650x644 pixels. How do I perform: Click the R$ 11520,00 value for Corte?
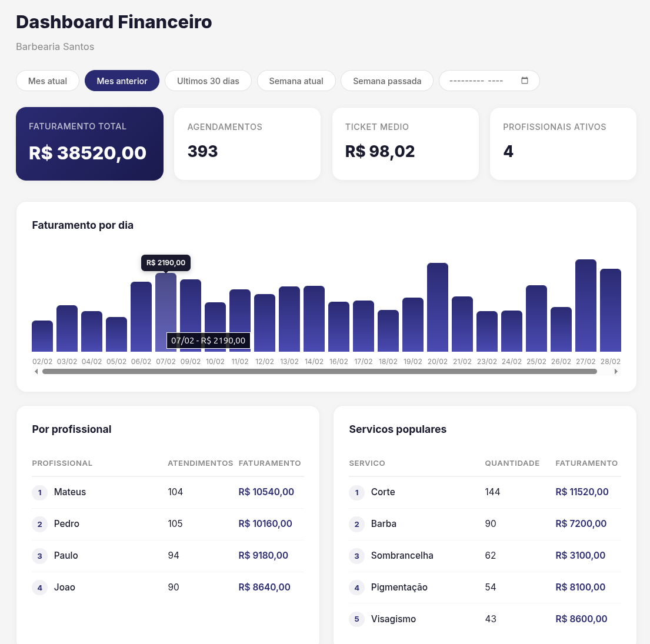[582, 492]
